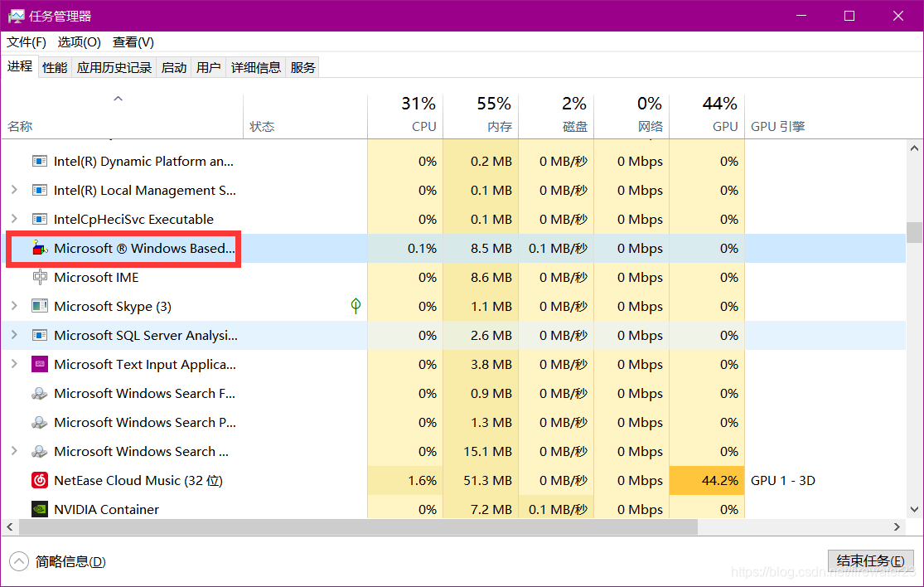
Task: Click the Microsoft Text Input Application icon
Action: point(40,364)
